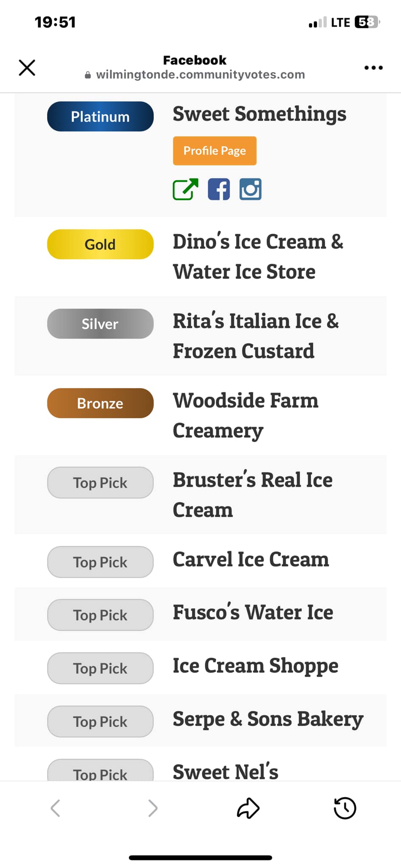Tap Top Pick badge beside Carvel Ice Cream
401x868 pixels.
point(100,562)
